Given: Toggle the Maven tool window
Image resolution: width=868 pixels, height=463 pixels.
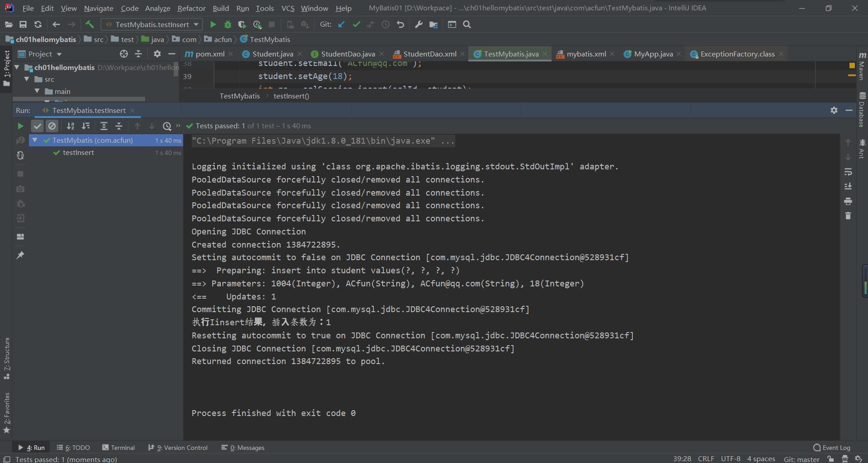Looking at the screenshot, I should click(x=862, y=66).
